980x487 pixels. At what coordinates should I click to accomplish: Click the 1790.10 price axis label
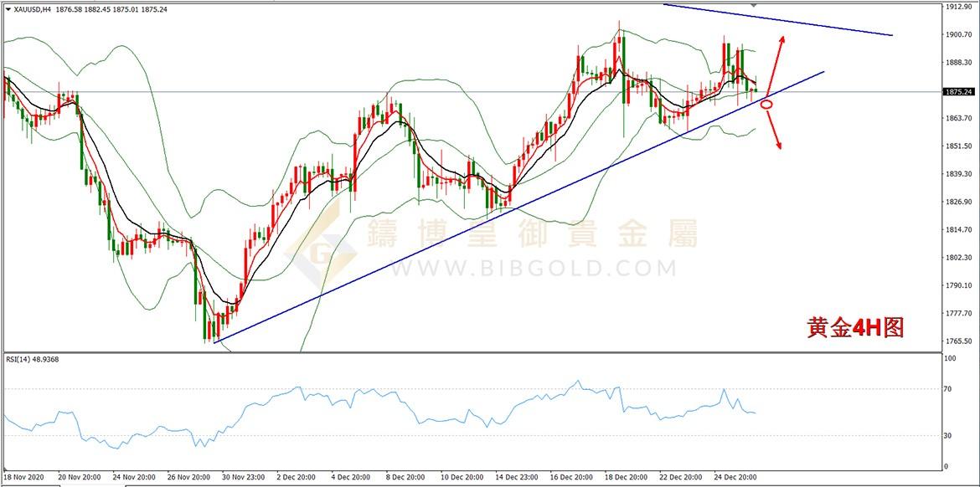(958, 286)
